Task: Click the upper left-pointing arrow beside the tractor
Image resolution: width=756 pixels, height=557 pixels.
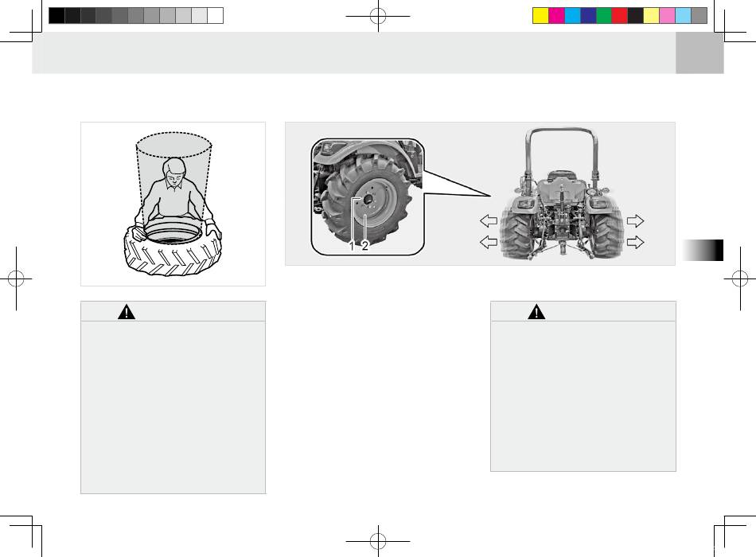Action: (489, 221)
